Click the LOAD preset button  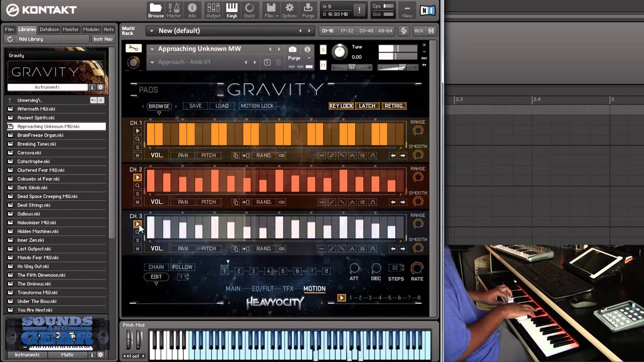(x=222, y=106)
